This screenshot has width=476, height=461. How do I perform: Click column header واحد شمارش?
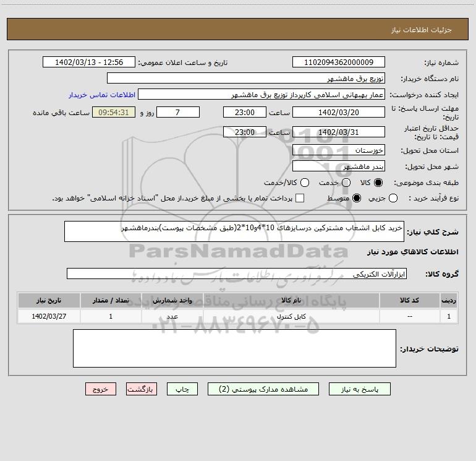coord(172,300)
